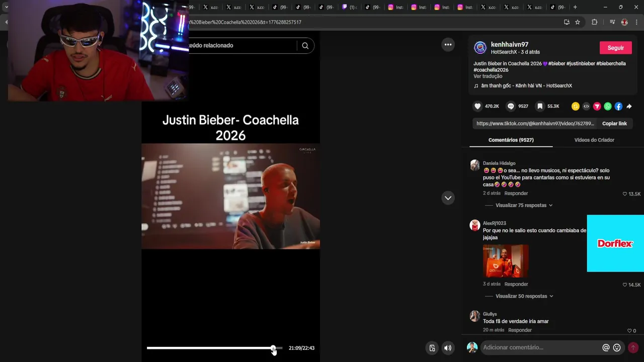Switch to the first X.com browser tab
The image size is (644, 362).
pos(210,7)
